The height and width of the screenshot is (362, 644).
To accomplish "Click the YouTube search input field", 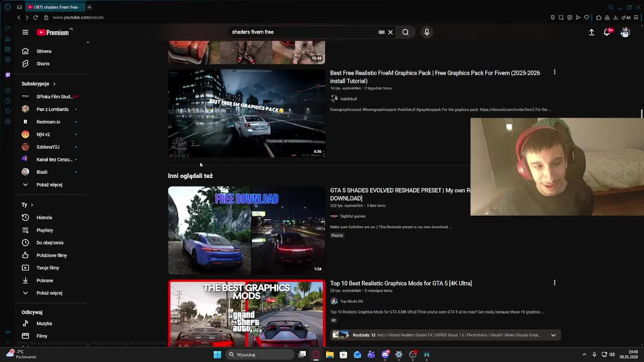I will tap(302, 32).
